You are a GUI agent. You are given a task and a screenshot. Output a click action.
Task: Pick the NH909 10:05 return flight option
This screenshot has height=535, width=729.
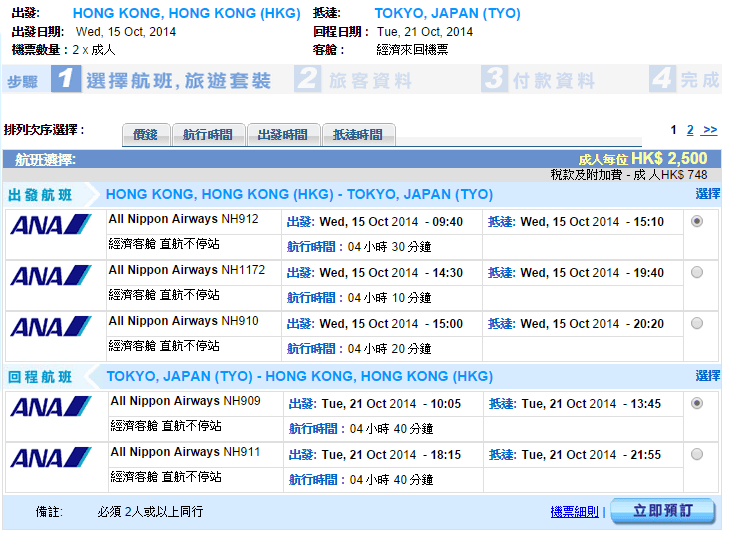click(697, 403)
